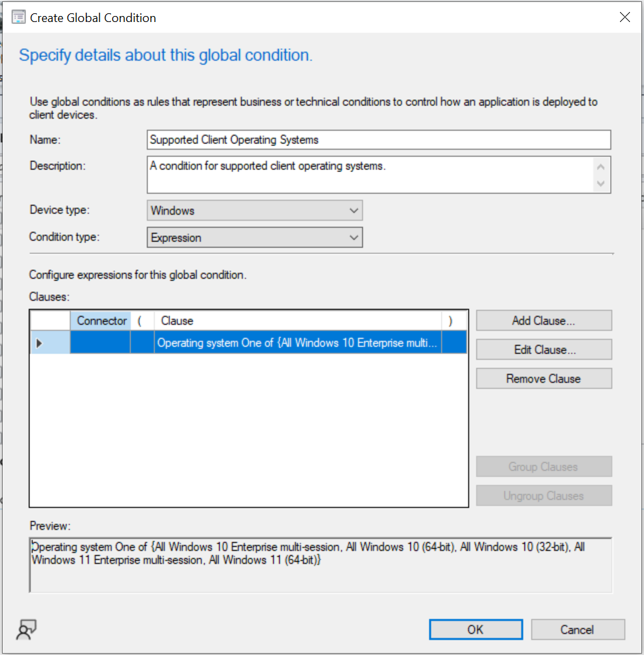The image size is (644, 655).
Task: Click the Clause column header
Action: click(x=298, y=321)
